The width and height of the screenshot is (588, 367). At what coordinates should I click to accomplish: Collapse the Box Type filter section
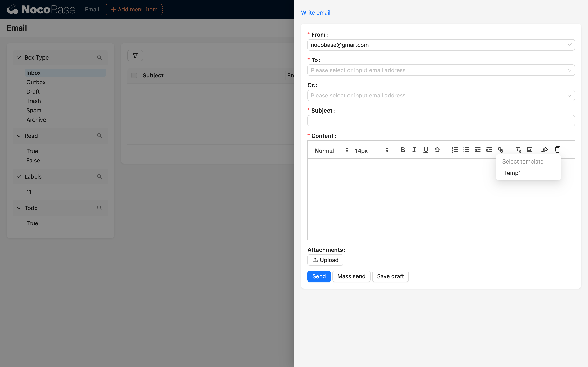[19, 57]
